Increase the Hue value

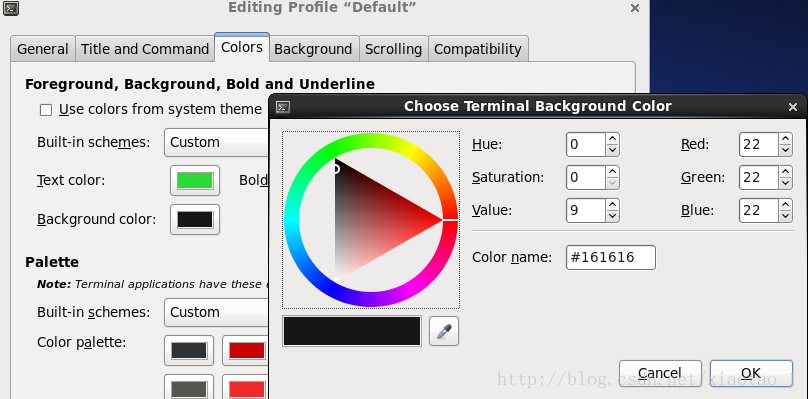[x=612, y=139]
